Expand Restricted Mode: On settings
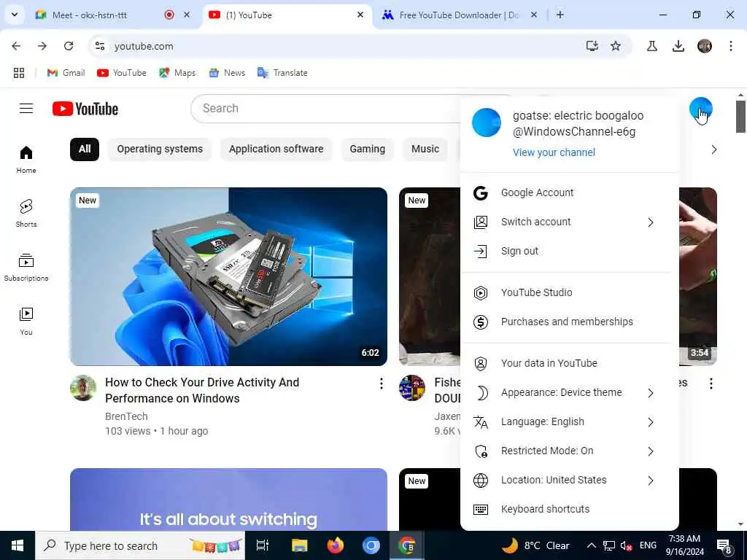 tap(651, 451)
